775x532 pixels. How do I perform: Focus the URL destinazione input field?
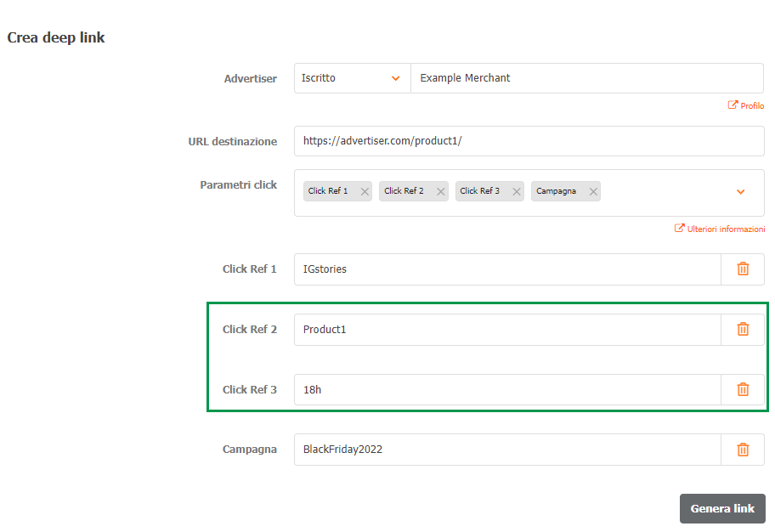tap(529, 141)
